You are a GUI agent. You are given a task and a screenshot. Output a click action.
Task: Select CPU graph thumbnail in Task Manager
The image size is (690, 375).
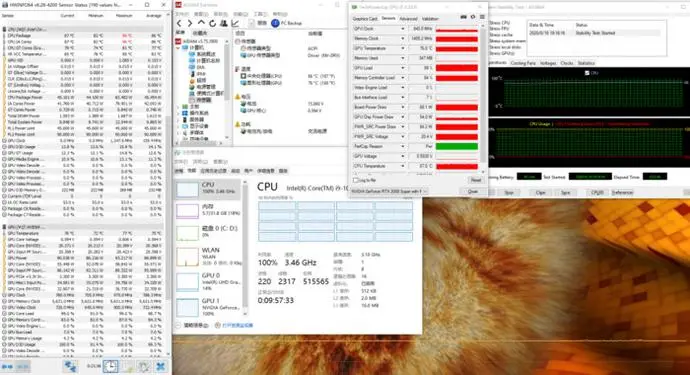coord(187,190)
